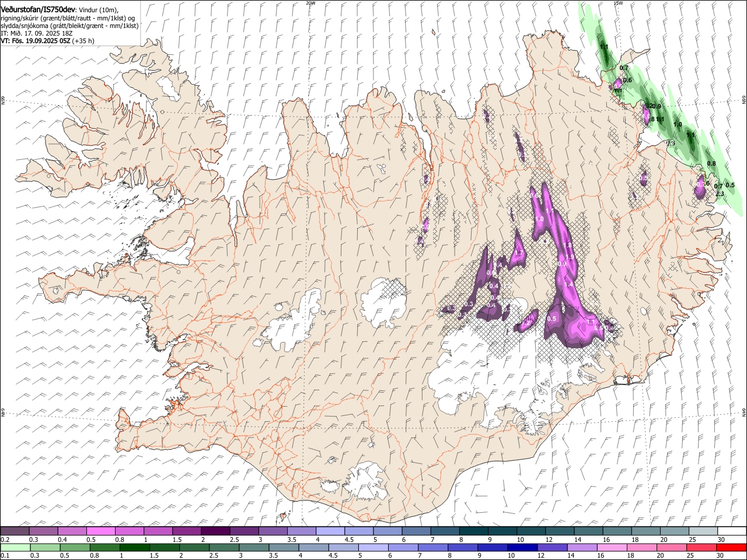This screenshot has width=747, height=560.
Task: Click the Hofsjökull glacier hatched white area
Action: click(x=383, y=302)
